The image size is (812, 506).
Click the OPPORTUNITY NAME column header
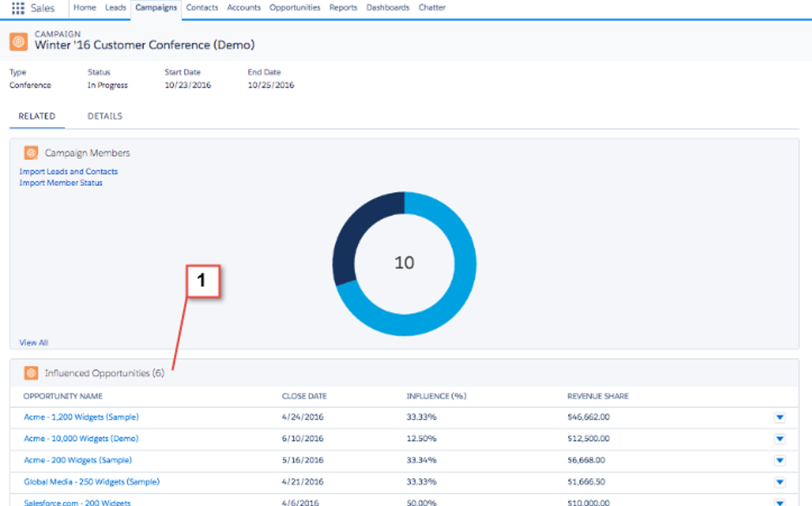click(63, 396)
